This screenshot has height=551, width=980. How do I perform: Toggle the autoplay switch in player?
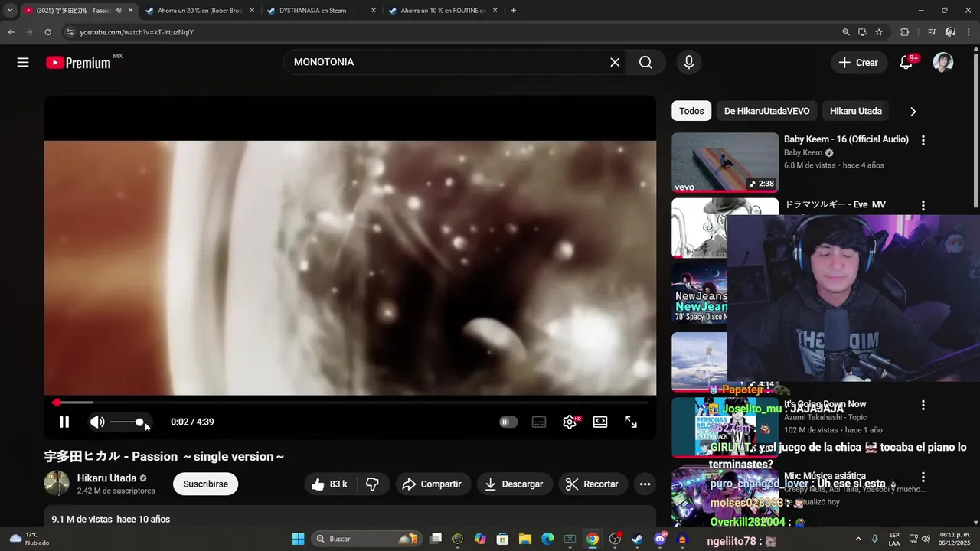click(x=508, y=422)
